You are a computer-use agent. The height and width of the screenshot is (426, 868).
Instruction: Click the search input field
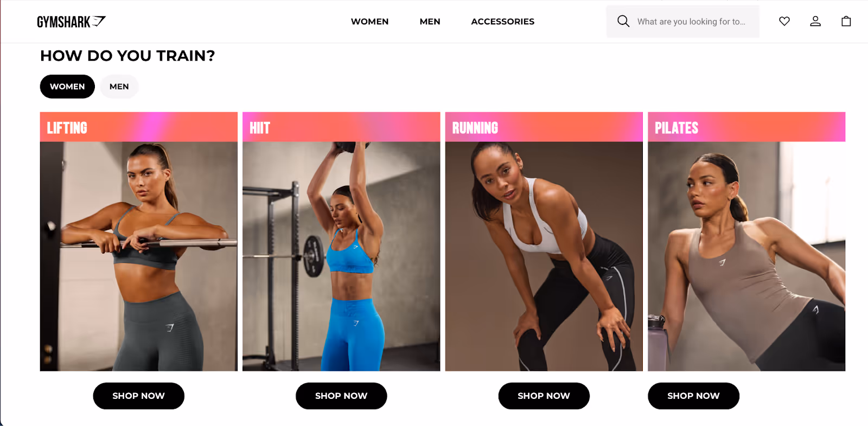click(682, 22)
